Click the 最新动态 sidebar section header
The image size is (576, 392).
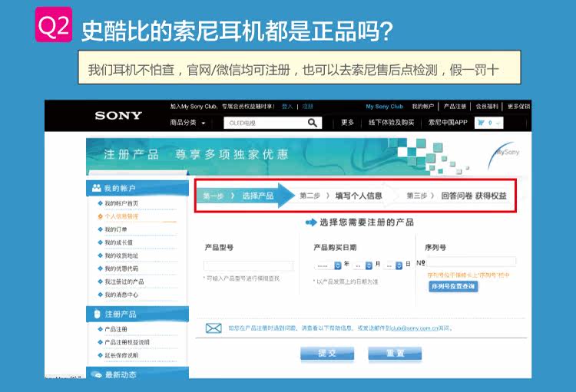point(137,374)
